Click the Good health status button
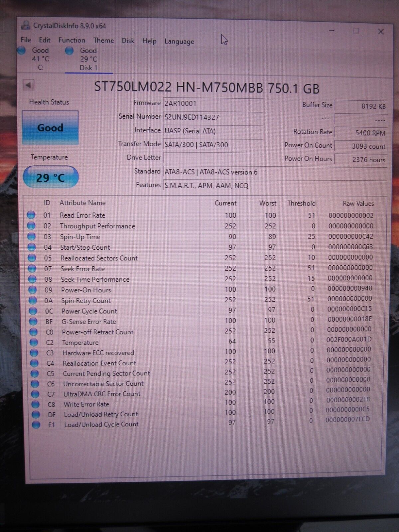Viewport: 399px width, 532px height. point(50,128)
